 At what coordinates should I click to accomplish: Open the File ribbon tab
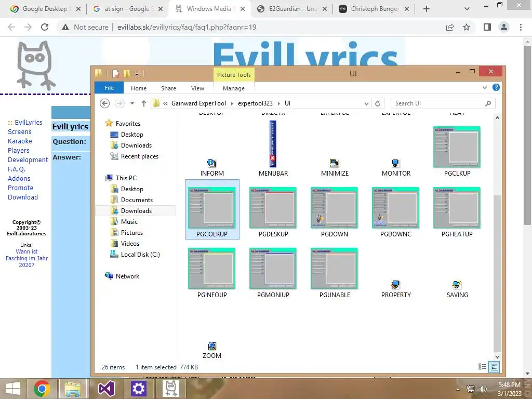[109, 88]
